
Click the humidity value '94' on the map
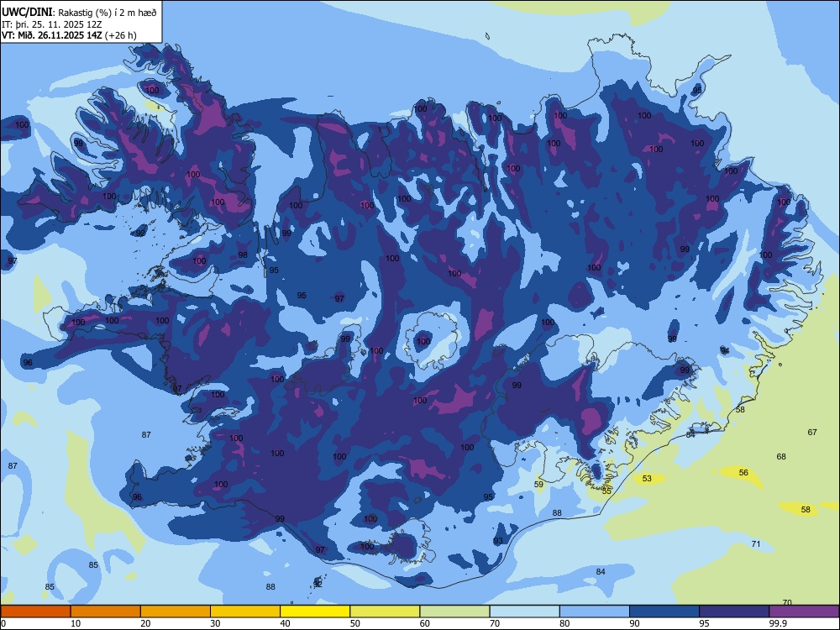coord(725,350)
